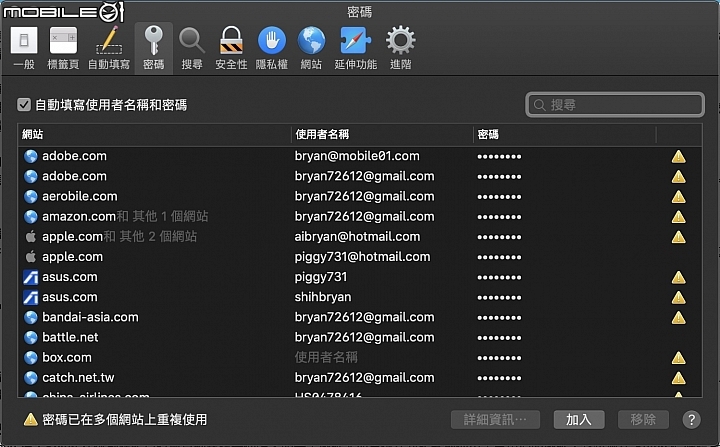Toggle 自動填寫使用者名稱和密碼 checkbox
The height and width of the screenshot is (447, 720).
[24, 105]
